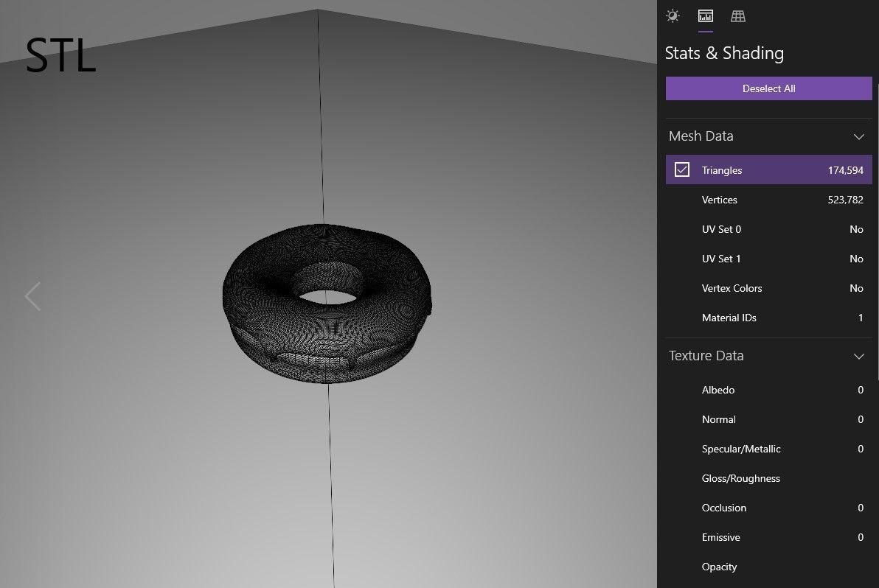This screenshot has width=879, height=588.
Task: Select the Albedo texture row
Action: 768,390
